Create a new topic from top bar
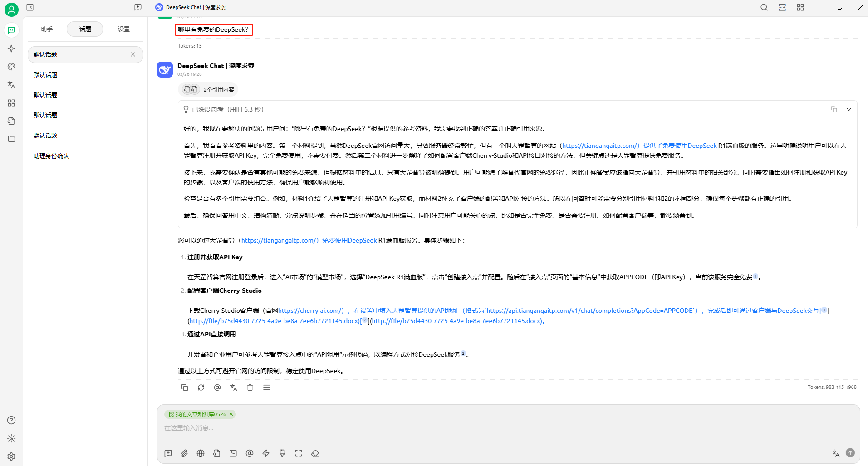 (138, 7)
